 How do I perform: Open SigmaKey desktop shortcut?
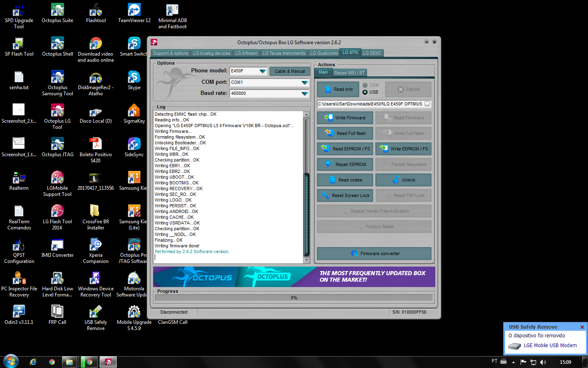point(134,114)
